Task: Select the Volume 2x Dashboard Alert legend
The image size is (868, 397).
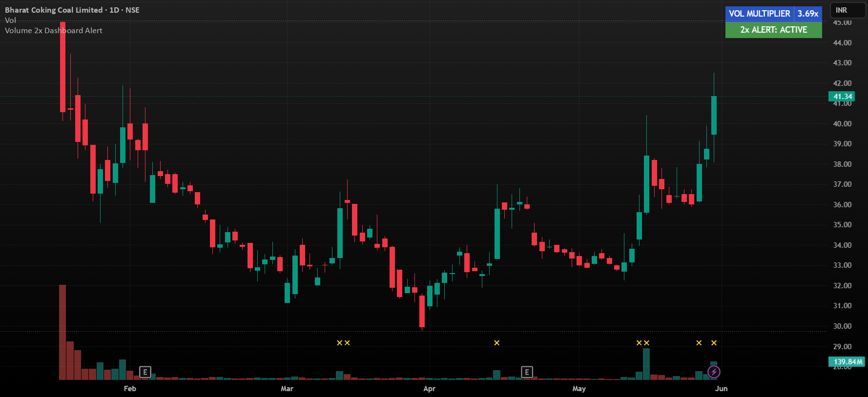Action: point(54,30)
